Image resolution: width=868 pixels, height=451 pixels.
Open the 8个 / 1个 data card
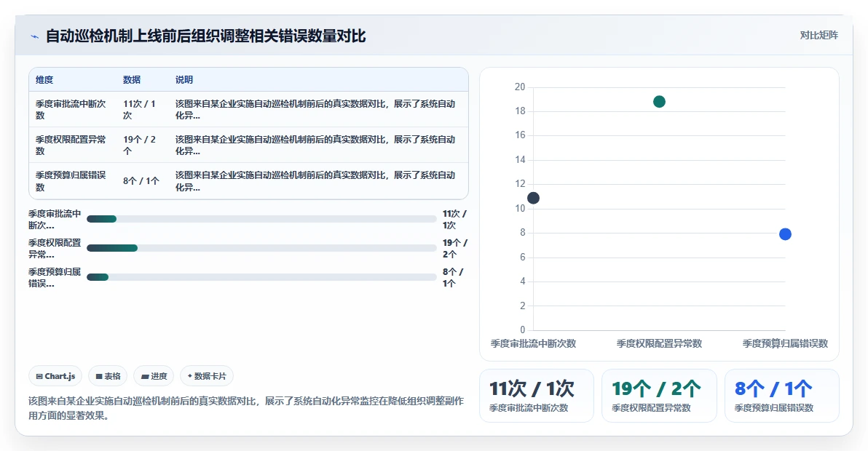coord(781,396)
